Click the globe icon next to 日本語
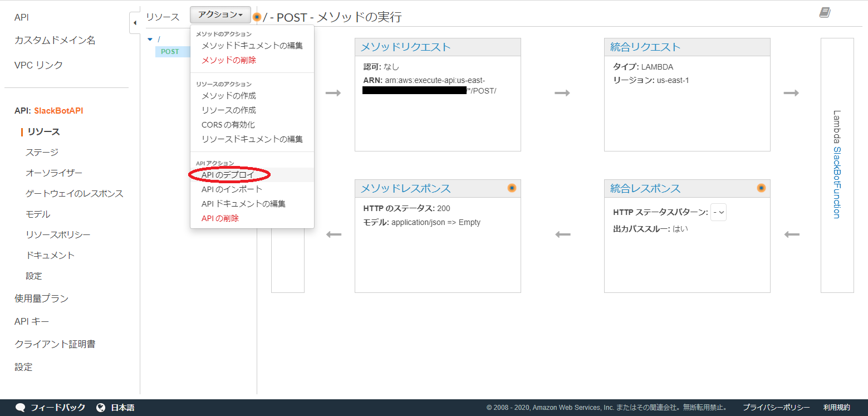 coord(101,408)
